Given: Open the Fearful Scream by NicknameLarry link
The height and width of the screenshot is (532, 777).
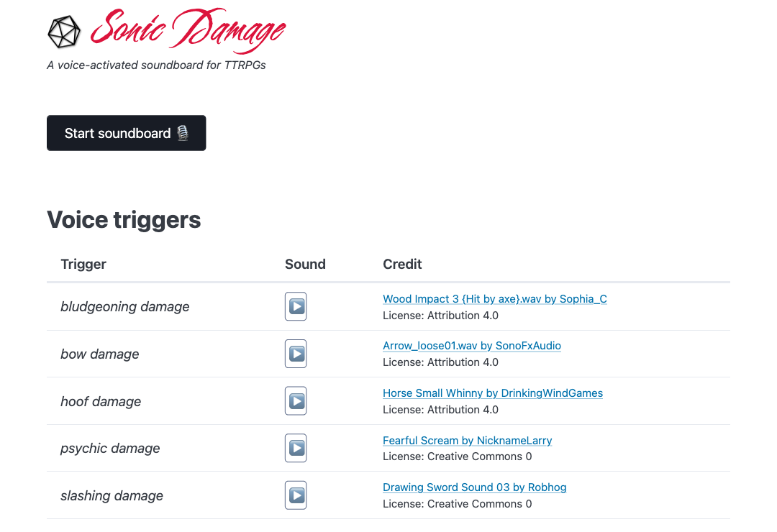Looking at the screenshot, I should [467, 440].
